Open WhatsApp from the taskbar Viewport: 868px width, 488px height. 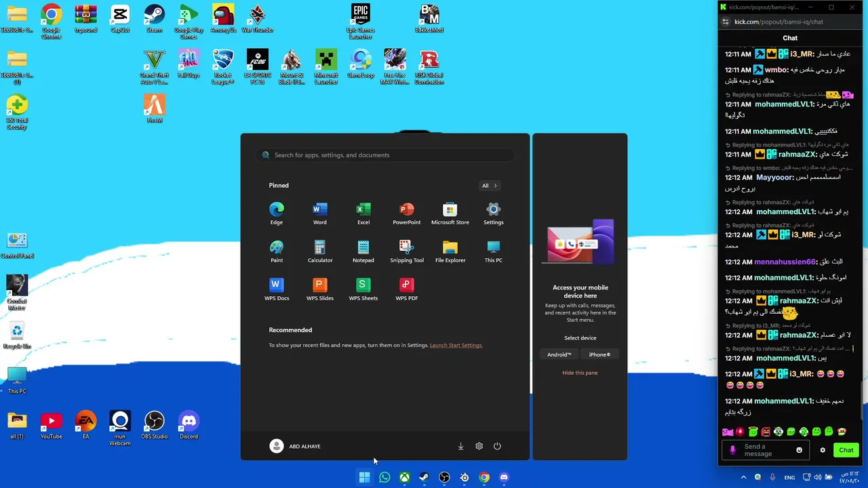384,477
